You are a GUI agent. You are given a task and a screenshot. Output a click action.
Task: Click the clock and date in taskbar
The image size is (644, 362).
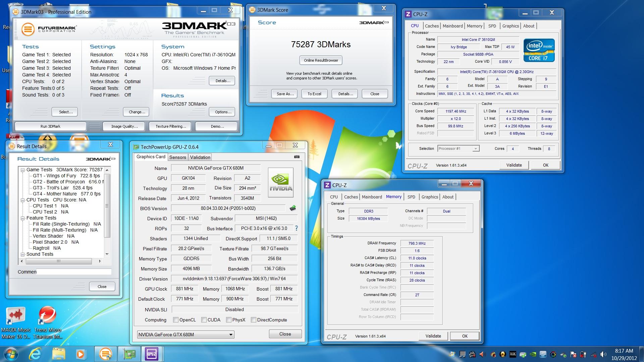point(624,354)
